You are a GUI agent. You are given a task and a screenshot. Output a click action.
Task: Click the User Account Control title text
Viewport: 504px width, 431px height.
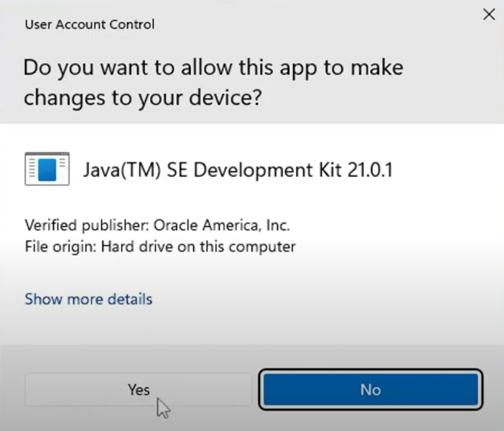pyautogui.click(x=89, y=24)
